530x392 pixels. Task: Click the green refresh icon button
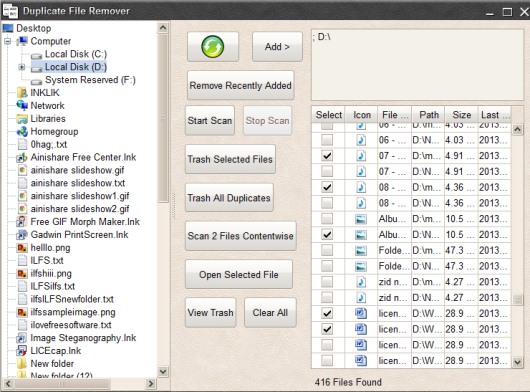click(x=213, y=47)
